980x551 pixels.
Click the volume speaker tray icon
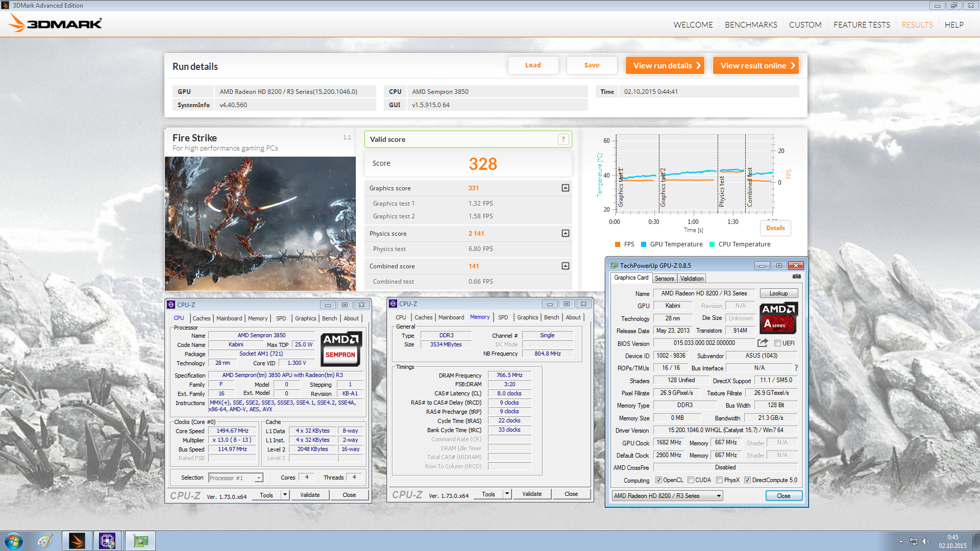tap(926, 541)
